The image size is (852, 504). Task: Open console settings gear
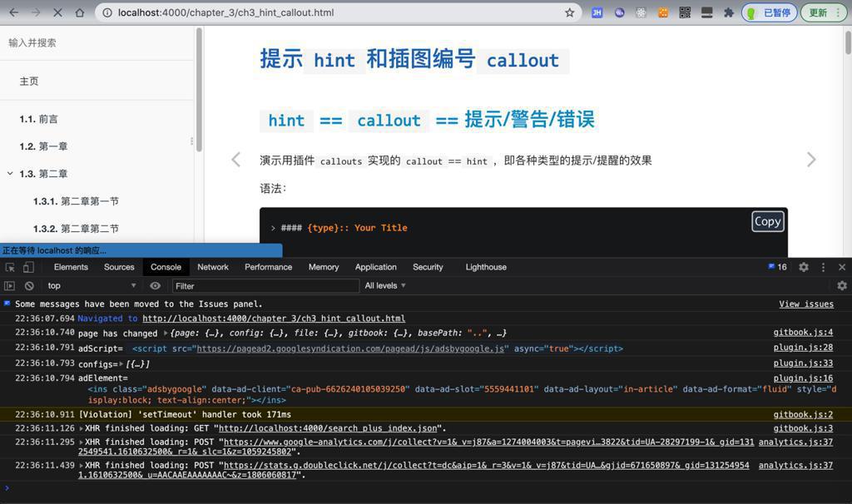842,285
